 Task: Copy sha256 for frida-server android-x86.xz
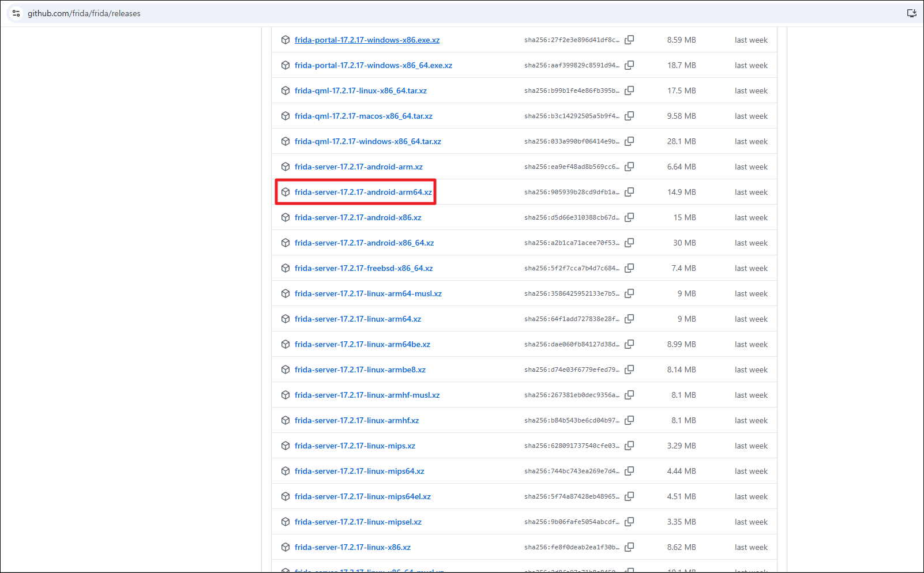tap(629, 217)
